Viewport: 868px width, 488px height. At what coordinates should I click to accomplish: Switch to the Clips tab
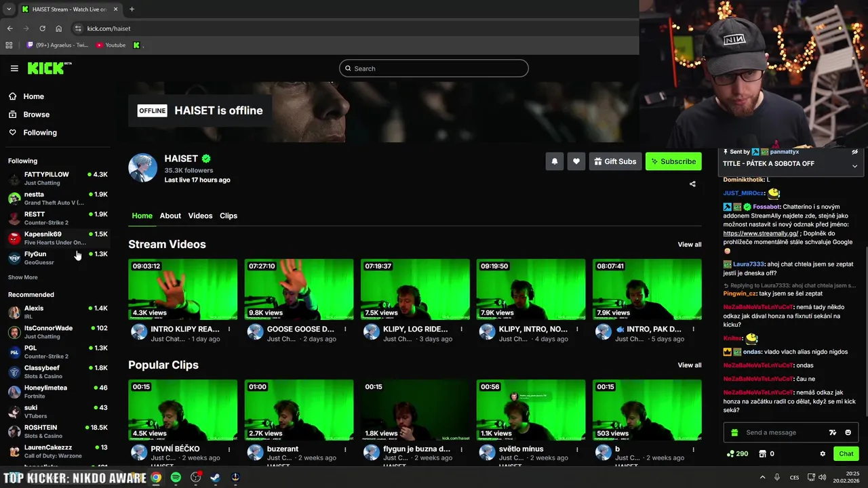pos(229,216)
